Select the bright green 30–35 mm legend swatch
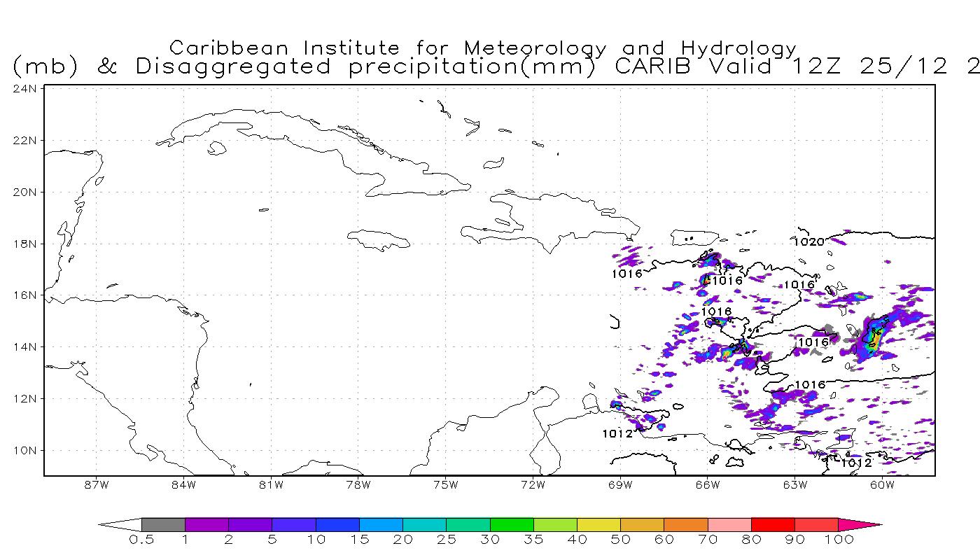Screen dimensions: 980x560 (x=512, y=524)
